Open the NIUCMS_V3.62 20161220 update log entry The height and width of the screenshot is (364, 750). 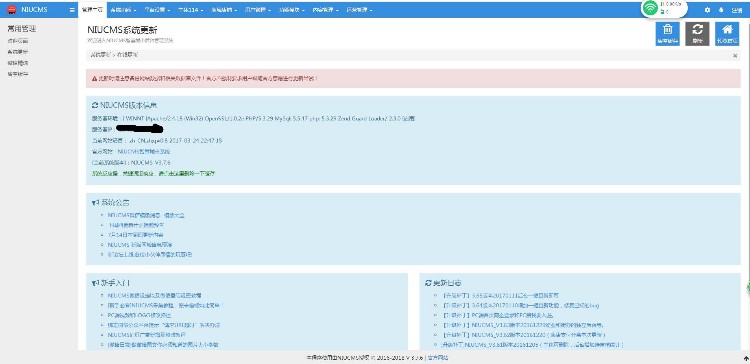pos(525,335)
